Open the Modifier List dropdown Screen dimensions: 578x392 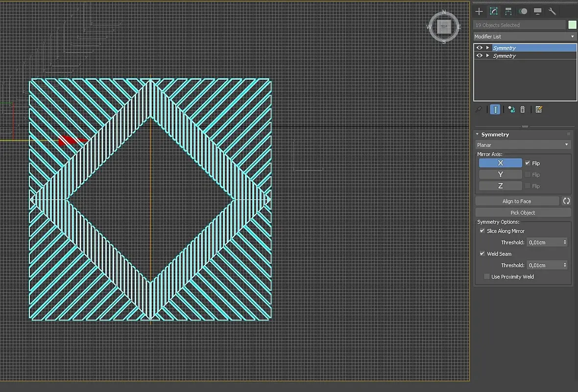(525, 37)
